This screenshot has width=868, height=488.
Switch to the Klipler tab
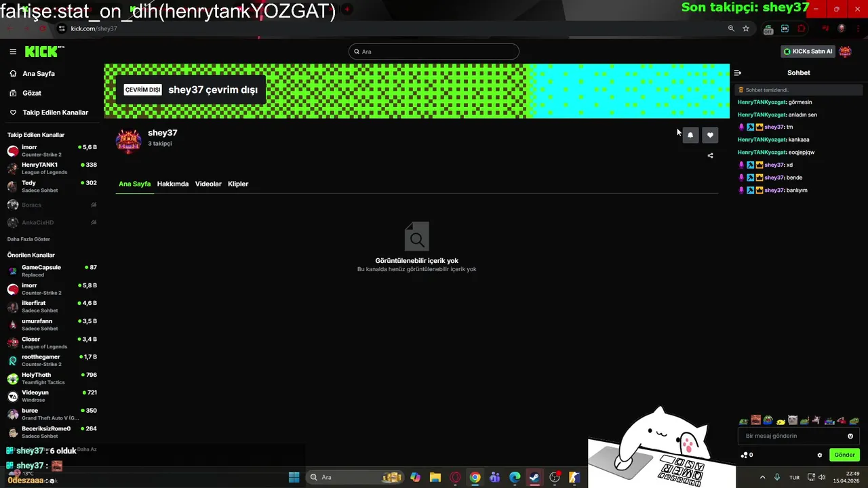[238, 184]
